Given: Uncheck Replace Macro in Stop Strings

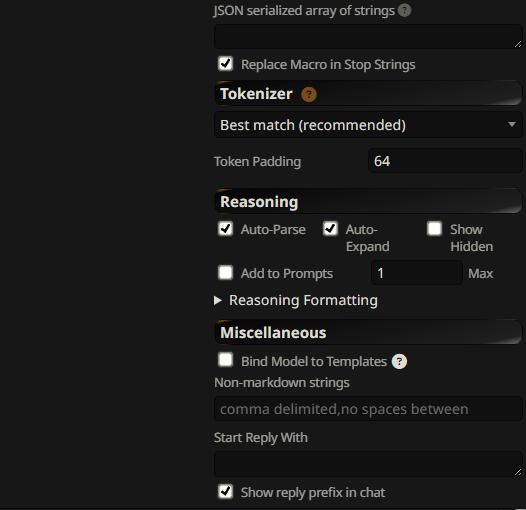Looking at the screenshot, I should point(225,63).
